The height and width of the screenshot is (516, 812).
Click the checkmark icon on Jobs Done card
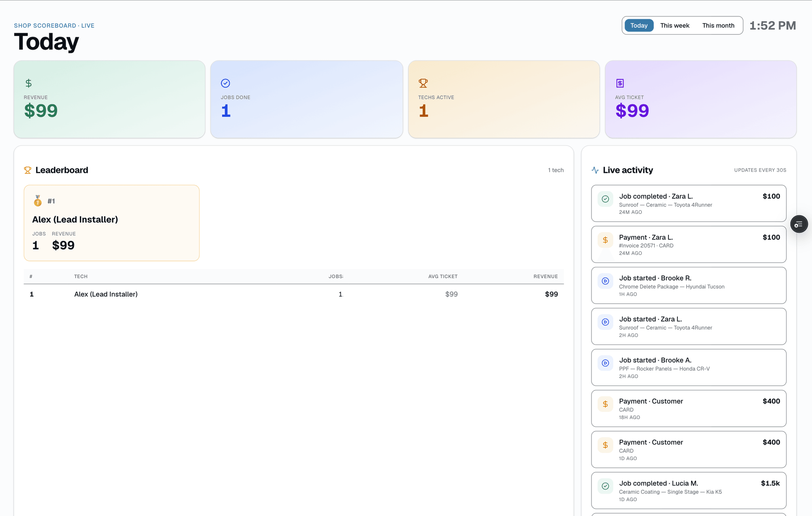coord(225,83)
